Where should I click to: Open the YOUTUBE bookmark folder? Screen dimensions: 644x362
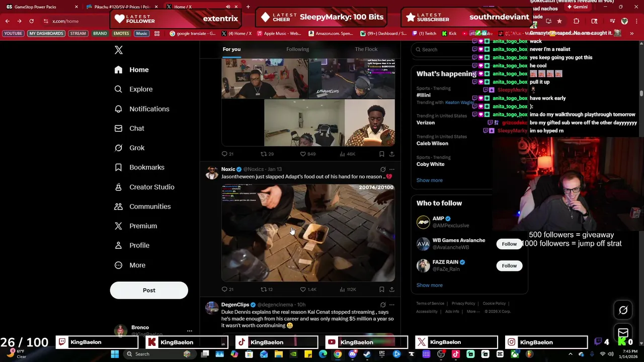pyautogui.click(x=13, y=34)
